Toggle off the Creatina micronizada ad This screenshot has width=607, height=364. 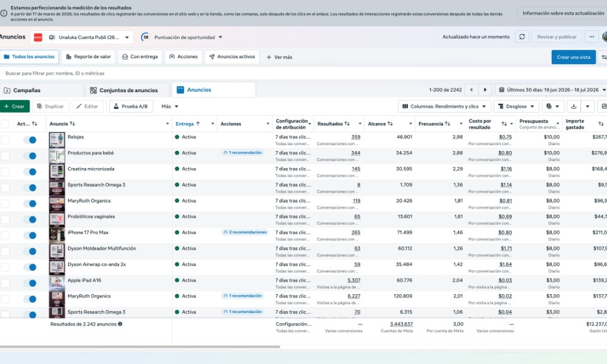coord(30,171)
